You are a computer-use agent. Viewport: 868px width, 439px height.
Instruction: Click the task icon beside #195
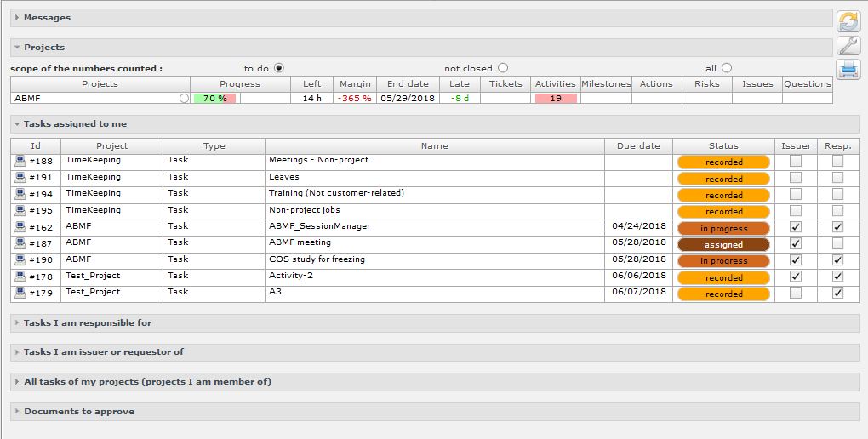[x=20, y=210]
